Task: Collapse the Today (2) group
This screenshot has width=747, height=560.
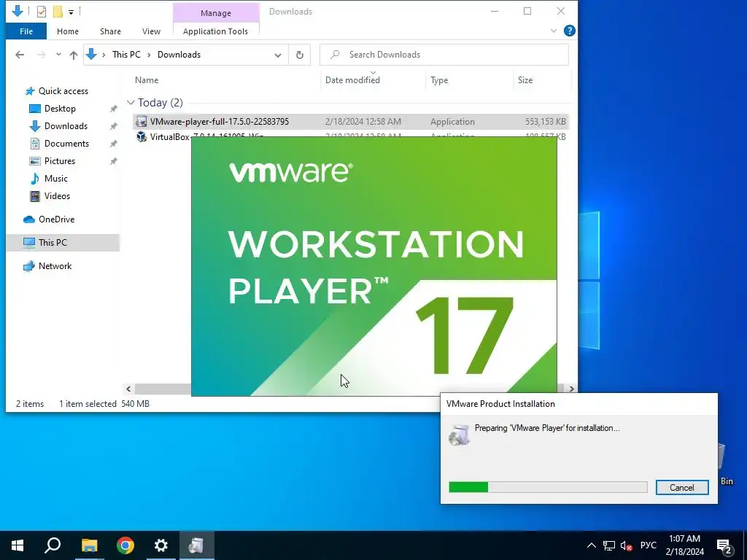Action: coord(131,103)
